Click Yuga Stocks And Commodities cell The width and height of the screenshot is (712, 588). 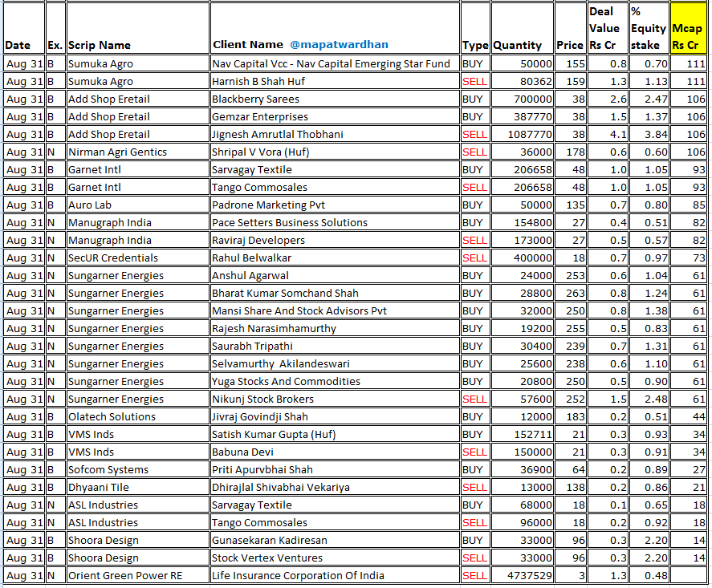tap(335, 382)
